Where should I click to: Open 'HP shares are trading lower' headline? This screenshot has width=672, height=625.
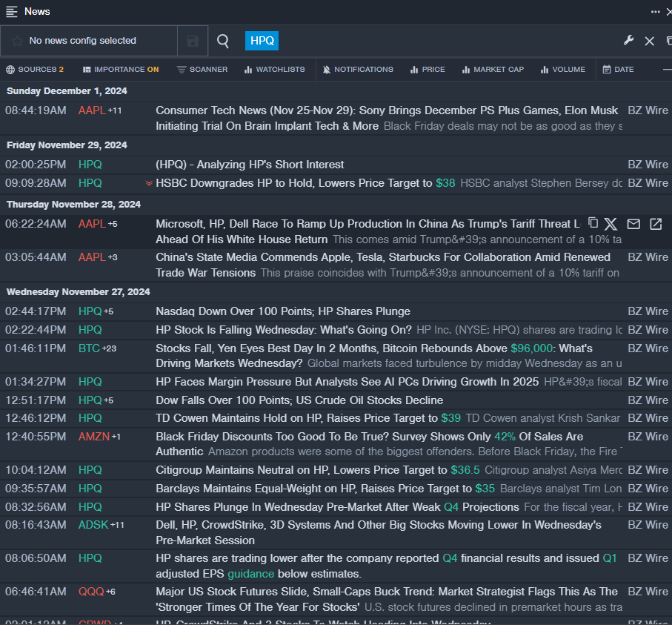(386, 566)
